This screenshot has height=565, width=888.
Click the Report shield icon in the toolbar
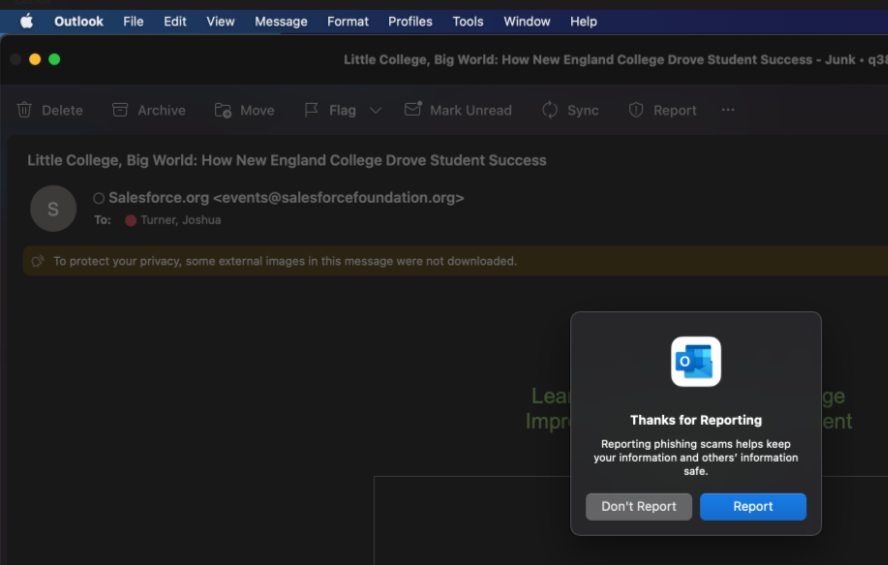point(636,110)
